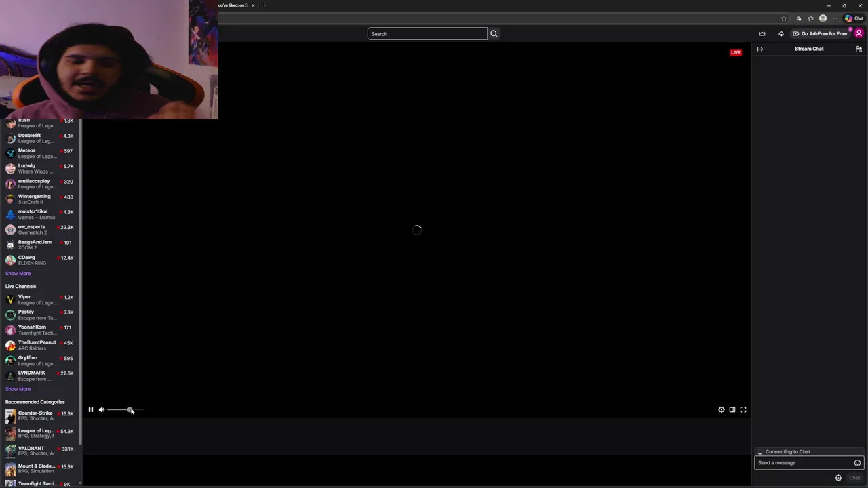Screen dimensions: 868x488
Task: Click the ow_esports channel avatar
Action: 10,230
